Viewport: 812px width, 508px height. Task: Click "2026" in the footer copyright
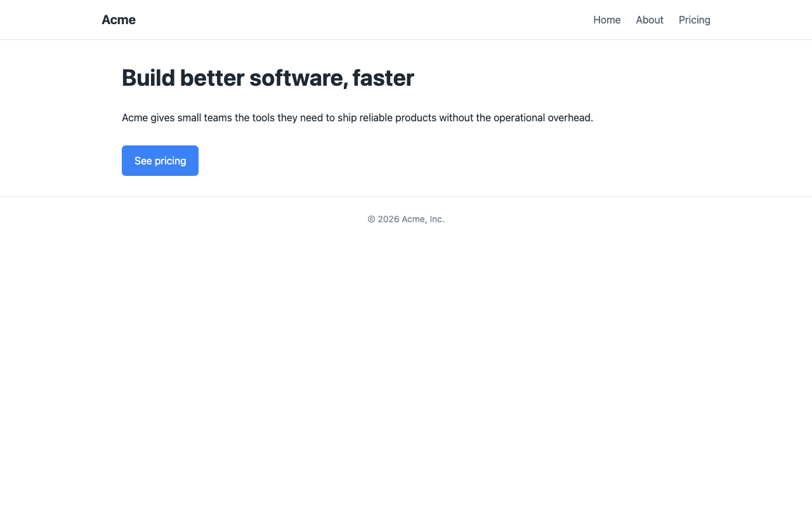pyautogui.click(x=389, y=219)
